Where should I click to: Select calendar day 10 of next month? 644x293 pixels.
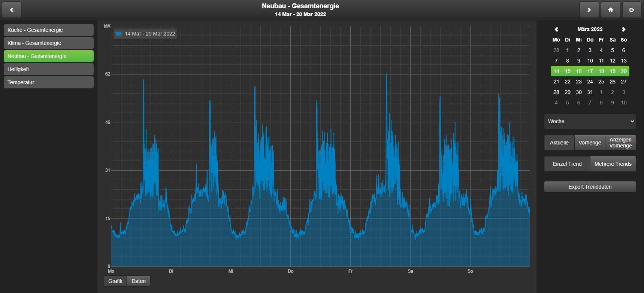tap(624, 103)
